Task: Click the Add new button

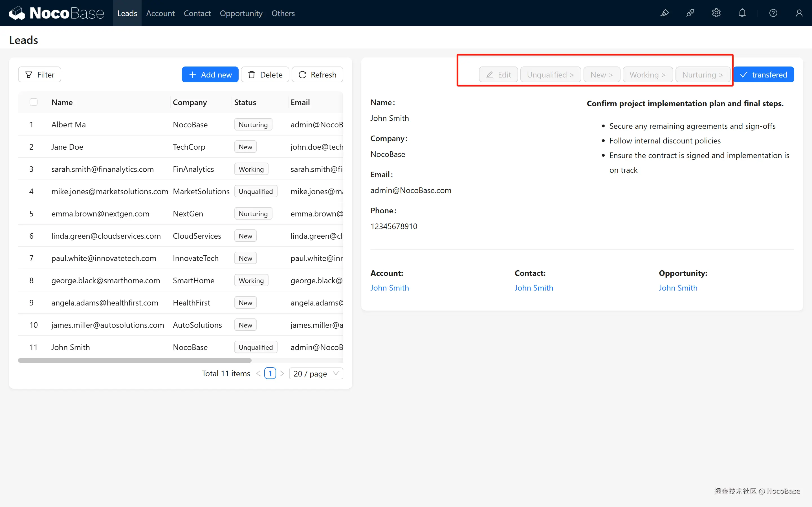Action: tap(210, 74)
